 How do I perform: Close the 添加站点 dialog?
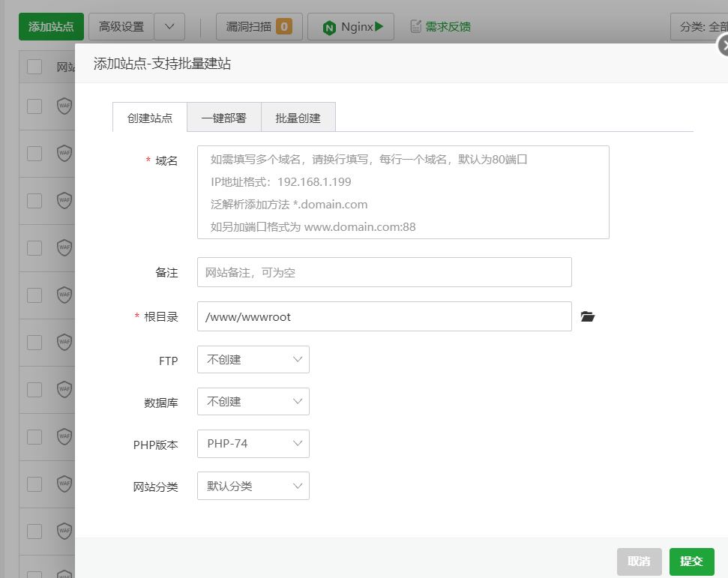(723, 46)
